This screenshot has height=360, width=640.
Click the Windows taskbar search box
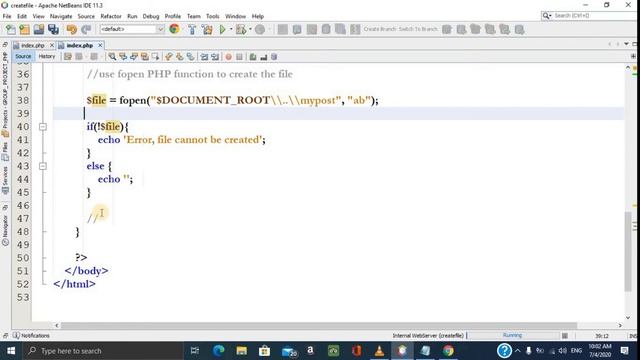[102, 351]
